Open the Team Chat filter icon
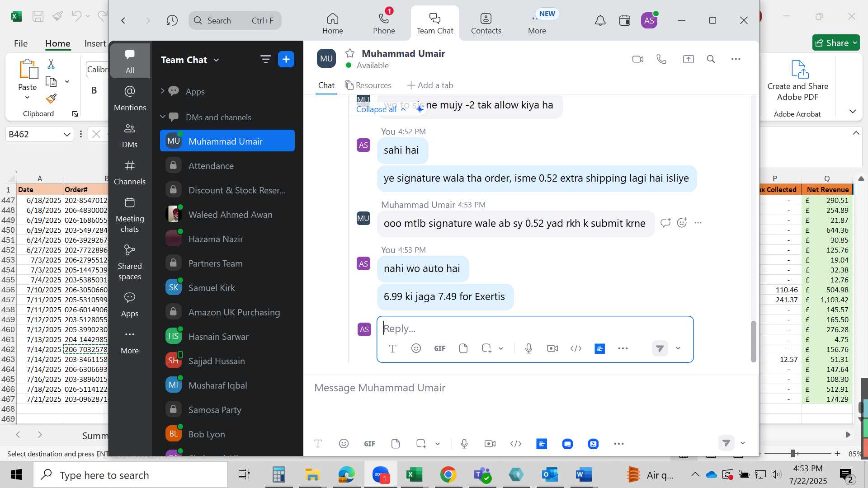The image size is (868, 488). [265, 59]
